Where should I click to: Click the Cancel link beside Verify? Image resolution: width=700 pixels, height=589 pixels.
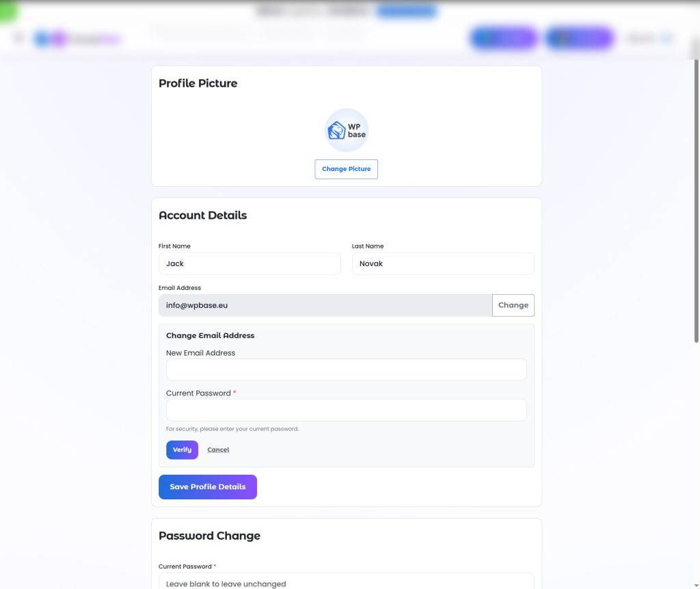(218, 449)
